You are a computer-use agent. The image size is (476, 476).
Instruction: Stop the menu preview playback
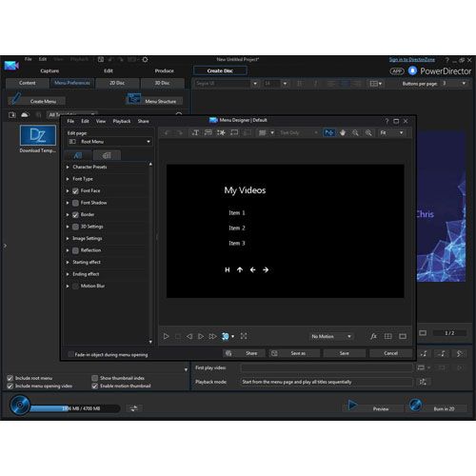[x=178, y=336]
